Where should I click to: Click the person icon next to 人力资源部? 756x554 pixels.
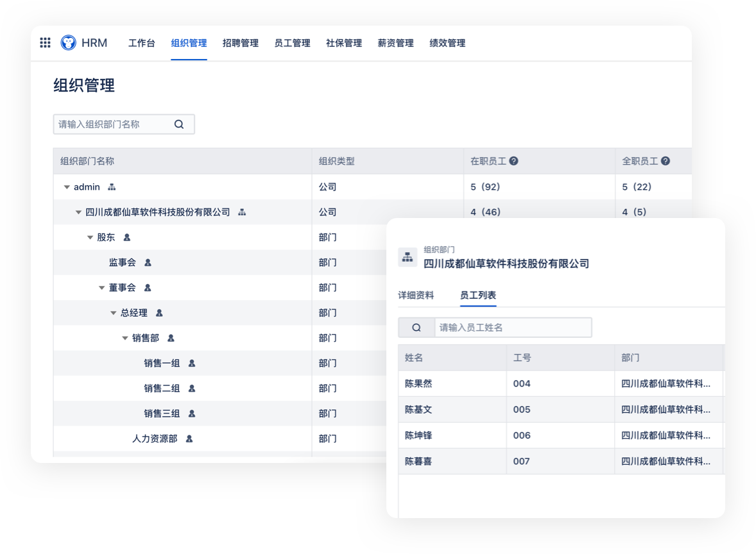tap(189, 439)
